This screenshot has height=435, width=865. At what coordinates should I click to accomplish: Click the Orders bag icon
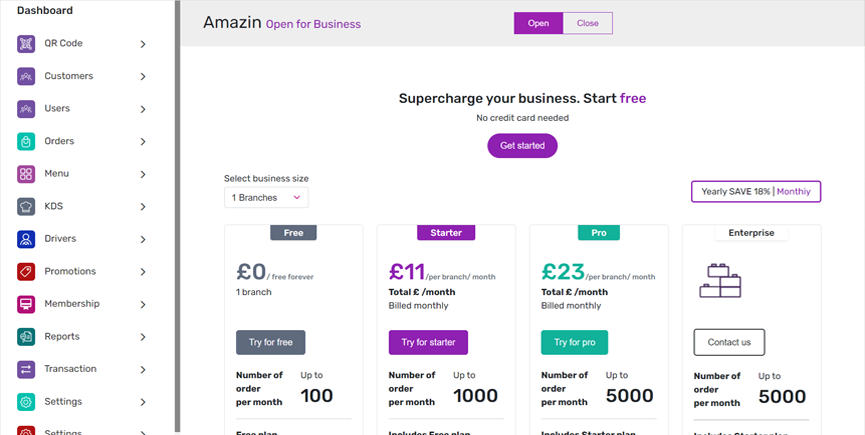click(x=26, y=141)
